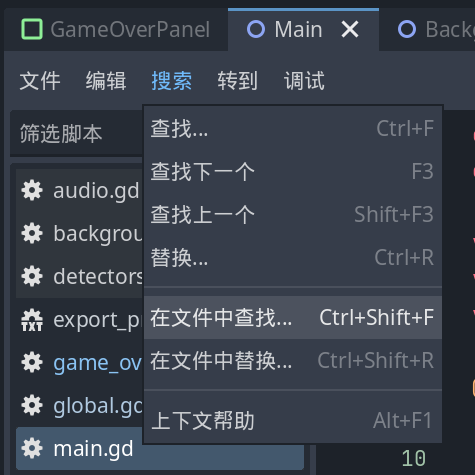The height and width of the screenshot is (475, 475).
Task: Click the 筛选脚本 filter field
Action: tap(77, 134)
